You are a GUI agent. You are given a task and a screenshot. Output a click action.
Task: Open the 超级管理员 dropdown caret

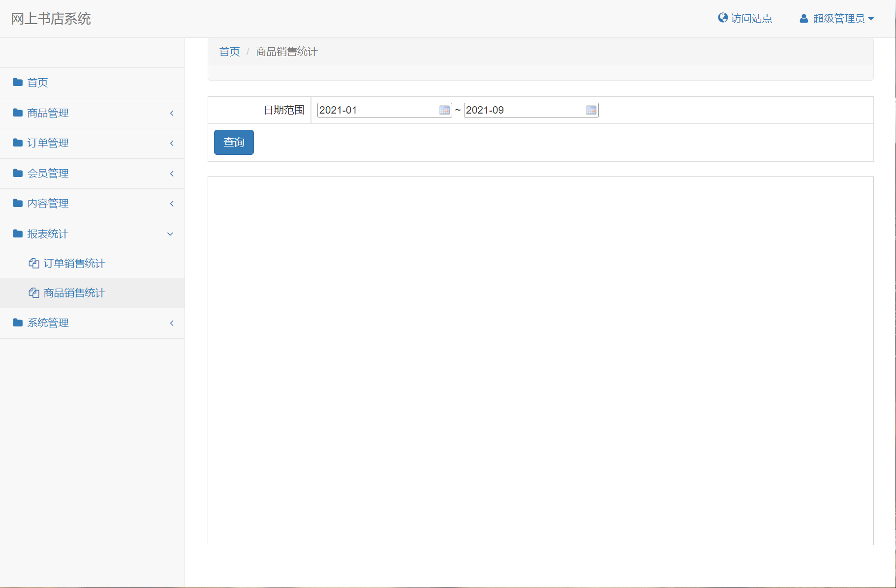tap(871, 19)
